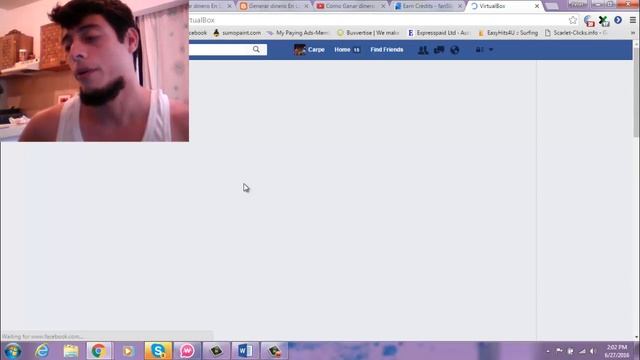Viewport: 640px width, 360px height.
Task: Expand the Facebook account dropdown arrow
Action: click(x=491, y=49)
